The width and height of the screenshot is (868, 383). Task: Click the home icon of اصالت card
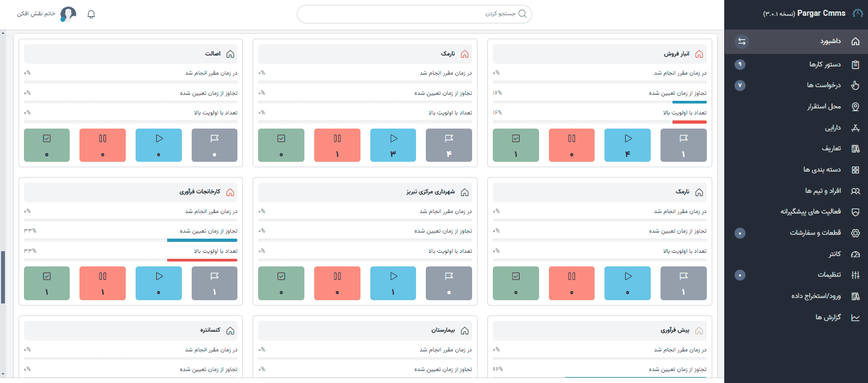[230, 54]
